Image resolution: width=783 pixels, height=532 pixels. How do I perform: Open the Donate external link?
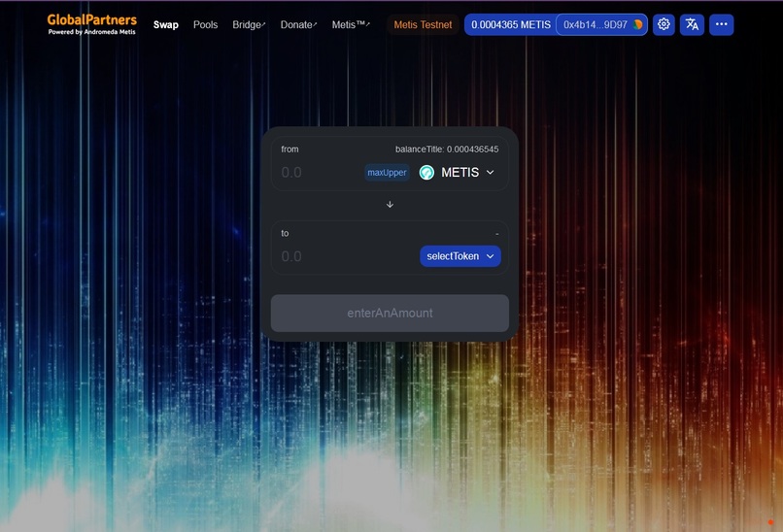[298, 24]
